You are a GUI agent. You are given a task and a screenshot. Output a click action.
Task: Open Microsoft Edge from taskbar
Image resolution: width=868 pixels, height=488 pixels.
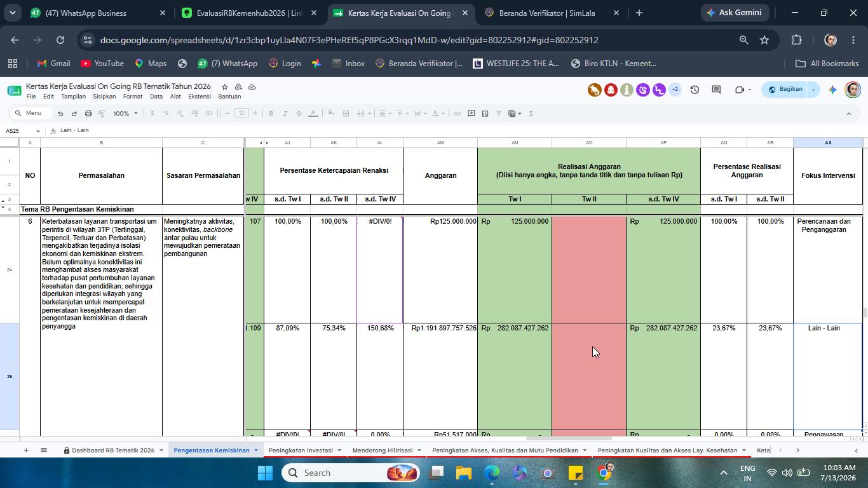pyautogui.click(x=492, y=473)
